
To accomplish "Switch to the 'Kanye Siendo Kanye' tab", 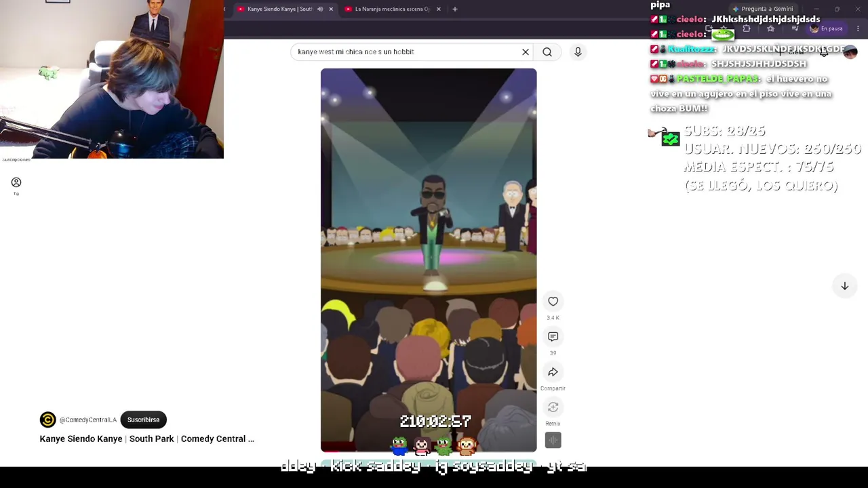I will click(279, 9).
